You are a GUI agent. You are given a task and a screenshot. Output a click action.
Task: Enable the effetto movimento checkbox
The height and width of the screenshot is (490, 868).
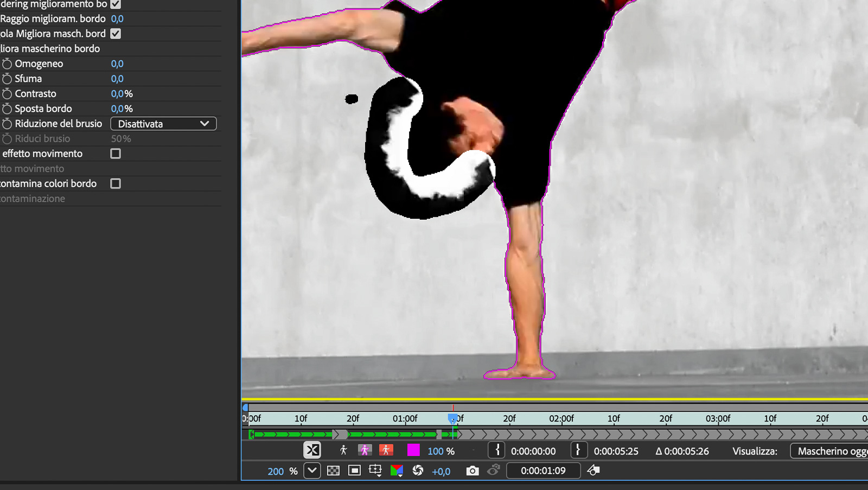[116, 154]
